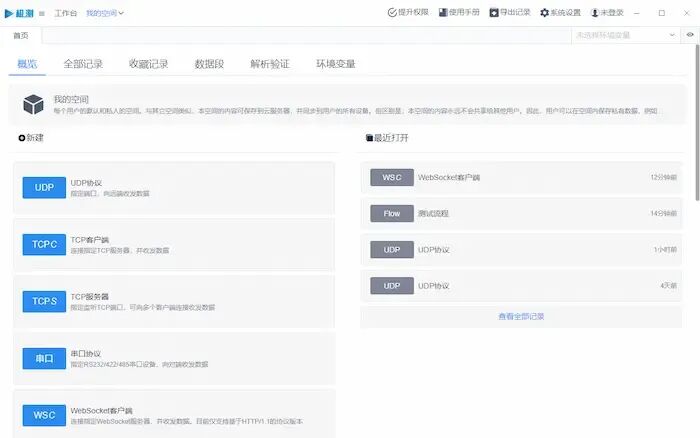Switch to 收藏记录 tab
The image size is (700, 438).
point(149,64)
